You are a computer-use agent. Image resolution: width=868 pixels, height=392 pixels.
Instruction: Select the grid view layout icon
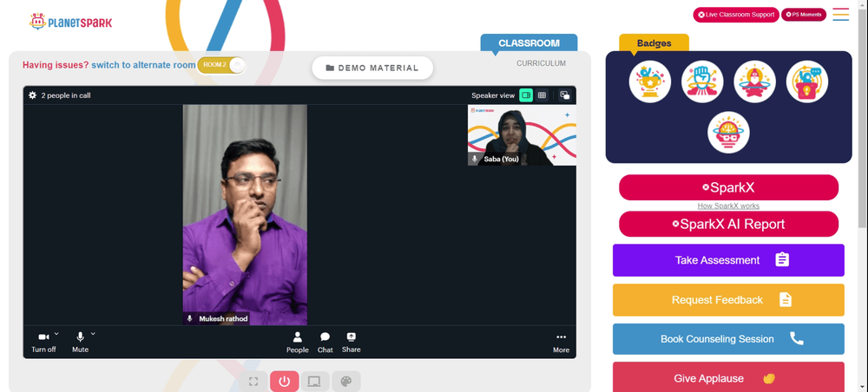click(542, 95)
